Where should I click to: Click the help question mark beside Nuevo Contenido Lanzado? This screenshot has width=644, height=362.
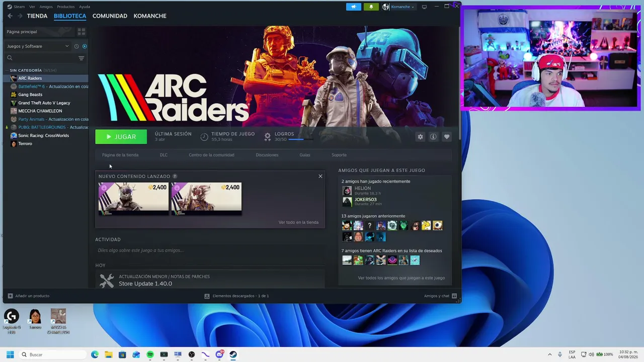pyautogui.click(x=175, y=176)
